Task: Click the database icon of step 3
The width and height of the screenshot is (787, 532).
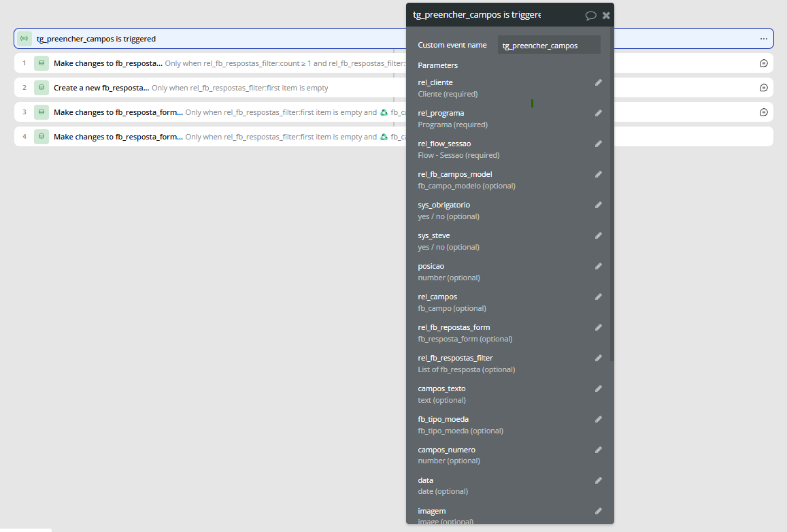Action: tap(41, 112)
